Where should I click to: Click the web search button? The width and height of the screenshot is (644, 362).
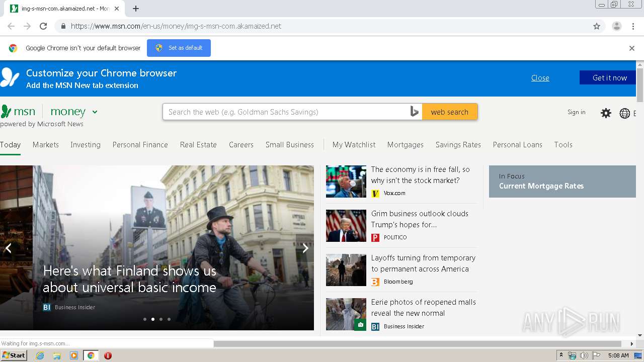pyautogui.click(x=450, y=112)
